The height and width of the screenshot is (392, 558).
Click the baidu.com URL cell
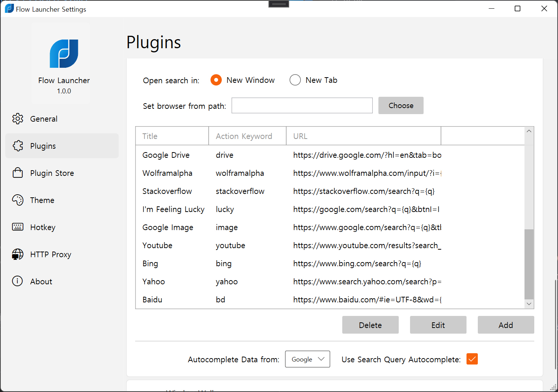[x=367, y=299]
